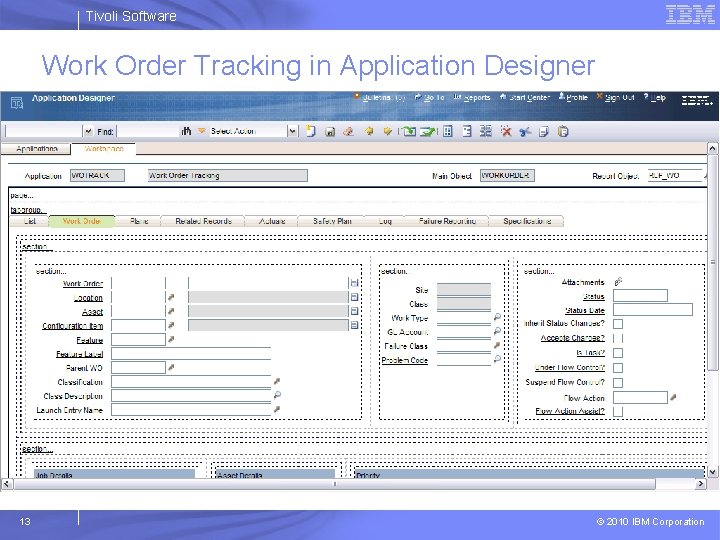Click the Copy control icon
The height and width of the screenshot is (540, 720).
pyautogui.click(x=544, y=132)
